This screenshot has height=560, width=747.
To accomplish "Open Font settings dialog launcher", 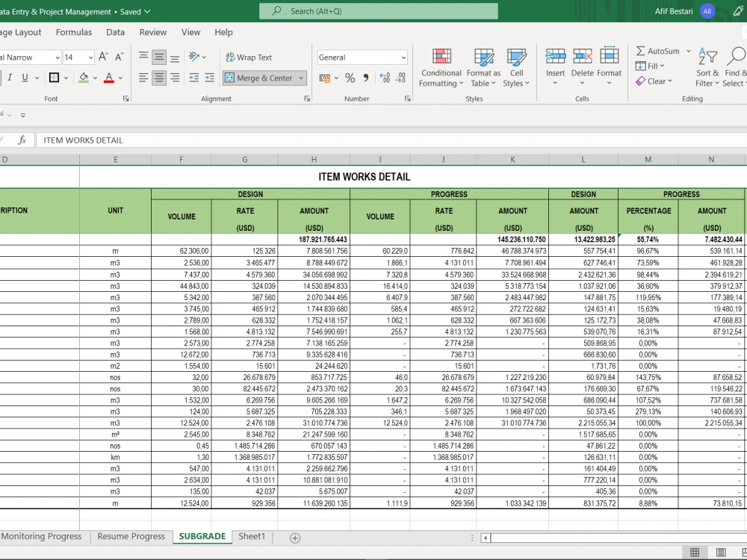I will [125, 99].
